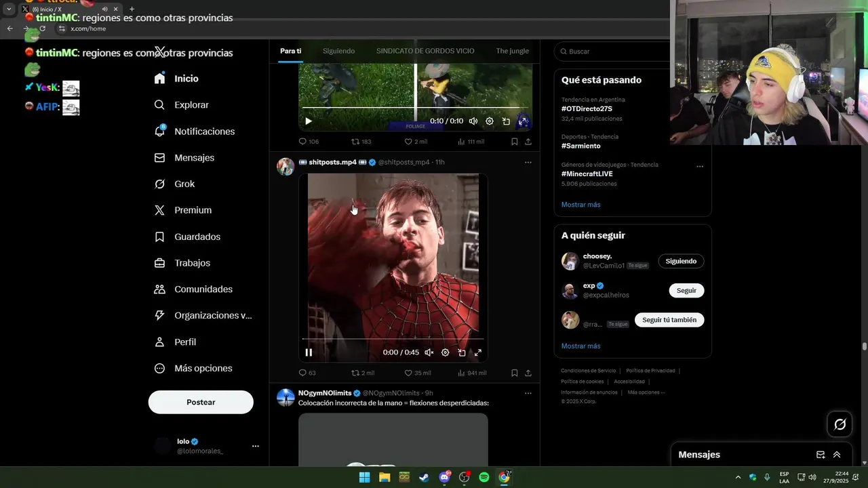Play the top video with 0:10 duration
Image resolution: width=868 pixels, height=488 pixels.
(309, 121)
